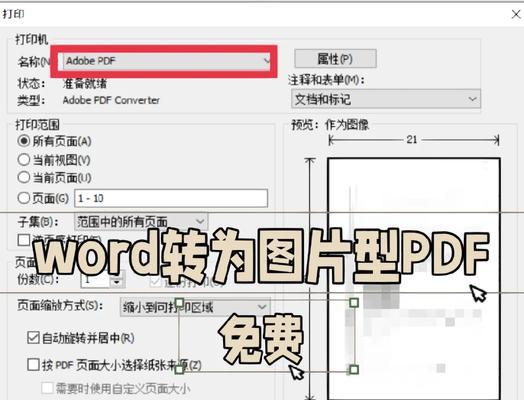Click the page range field showing 1 - 10
The width and height of the screenshot is (524, 400).
171,198
